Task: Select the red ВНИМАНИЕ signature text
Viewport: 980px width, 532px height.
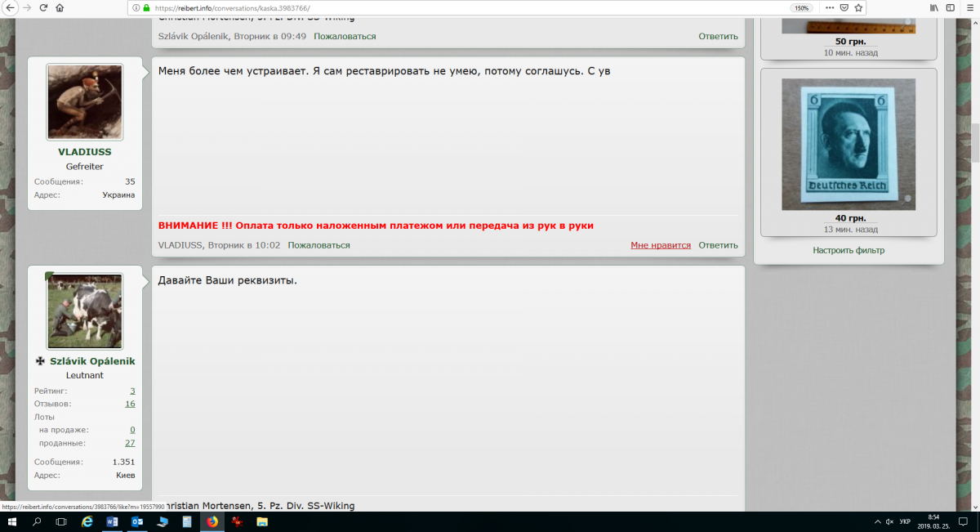Action: point(376,226)
